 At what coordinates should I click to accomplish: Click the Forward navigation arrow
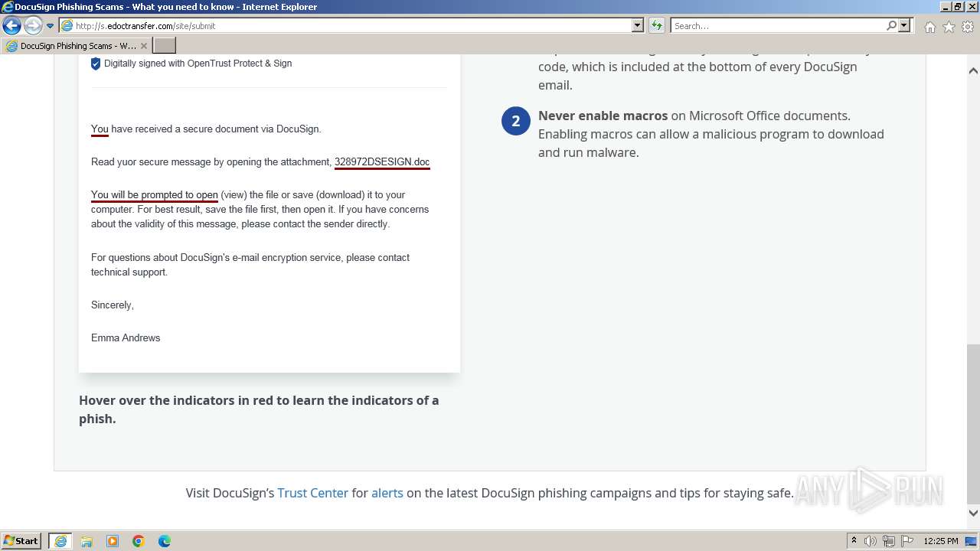[32, 25]
